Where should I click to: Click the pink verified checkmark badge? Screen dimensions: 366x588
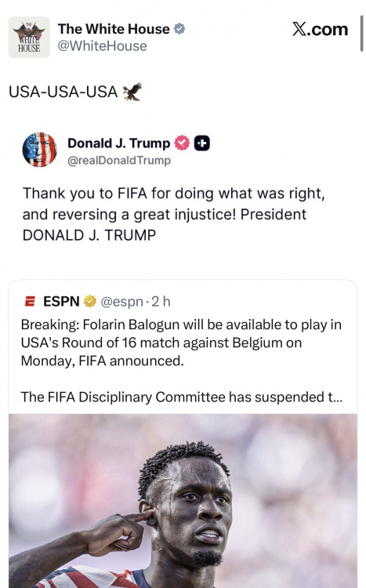(x=182, y=143)
